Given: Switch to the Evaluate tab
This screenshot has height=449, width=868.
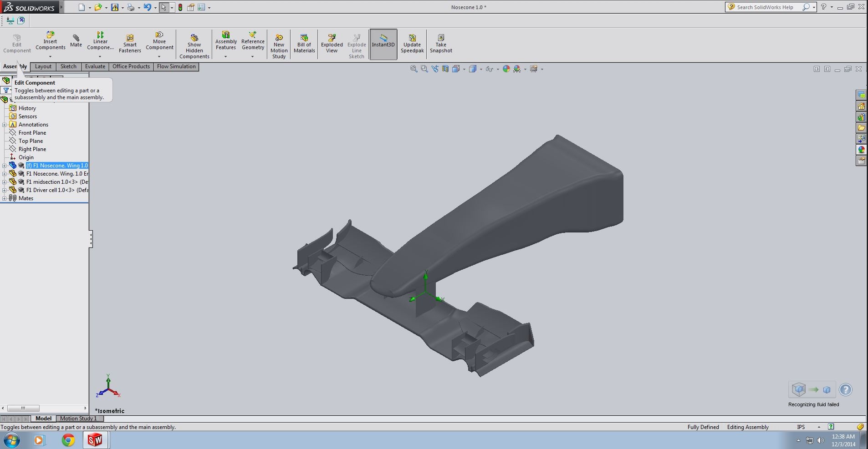Looking at the screenshot, I should [95, 66].
